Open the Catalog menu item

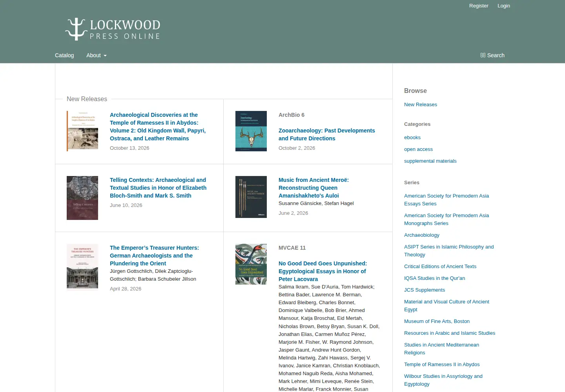point(64,55)
